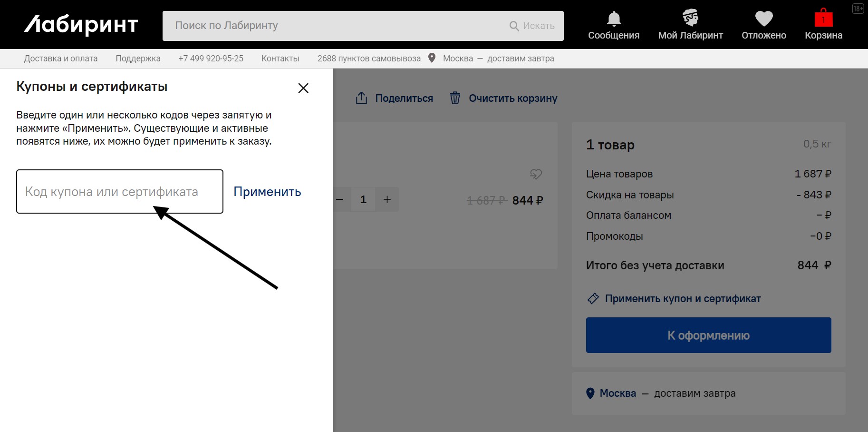Open Корзина cart icon
868x432 pixels.
click(823, 18)
